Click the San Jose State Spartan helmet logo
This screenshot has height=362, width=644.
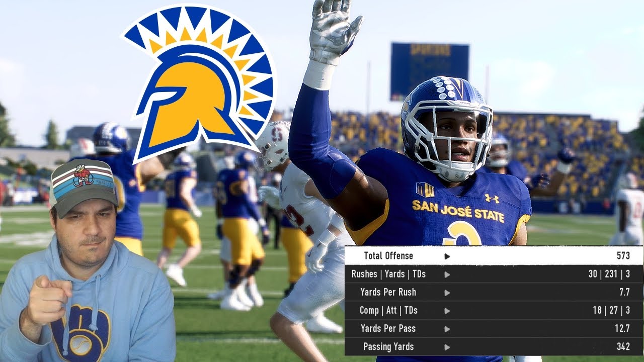(x=200, y=83)
